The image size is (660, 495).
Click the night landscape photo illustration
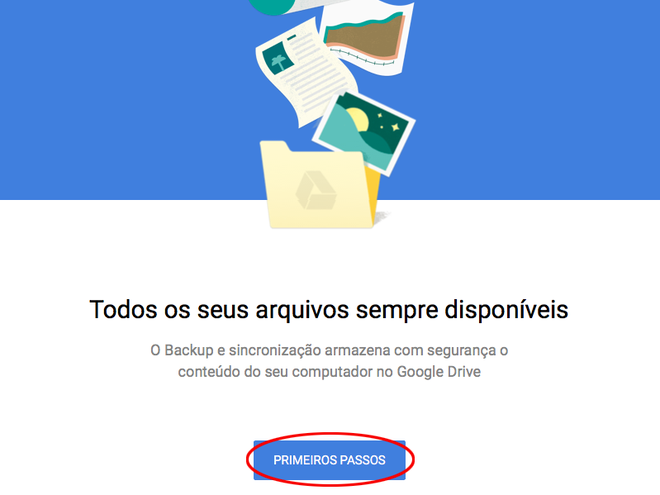(364, 132)
